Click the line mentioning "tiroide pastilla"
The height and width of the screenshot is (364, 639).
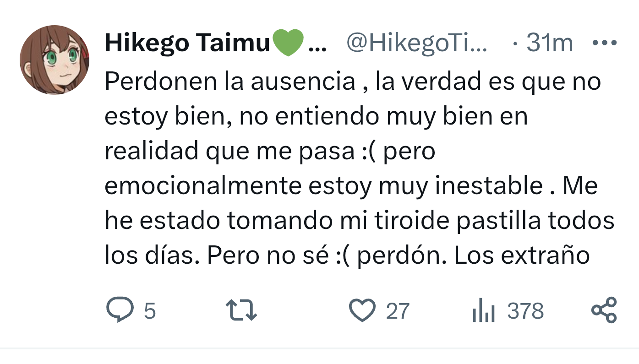[x=360, y=221]
